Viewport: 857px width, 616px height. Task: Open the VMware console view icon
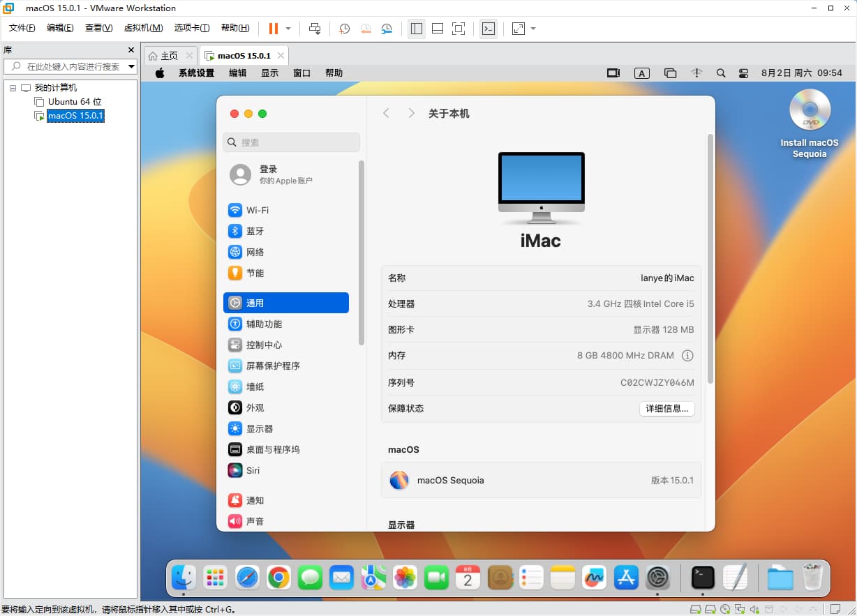pyautogui.click(x=489, y=29)
